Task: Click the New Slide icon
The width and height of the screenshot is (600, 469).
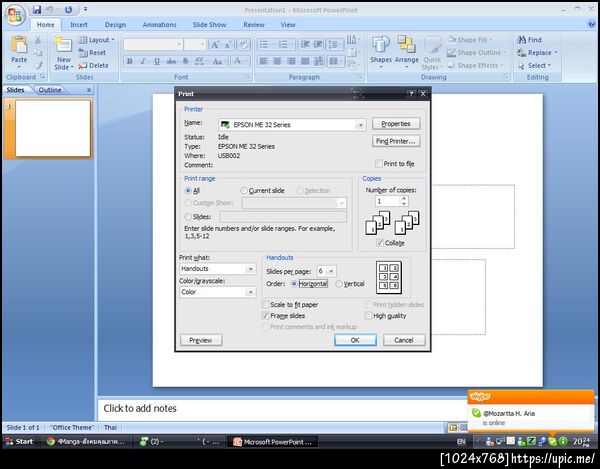Action: click(63, 45)
